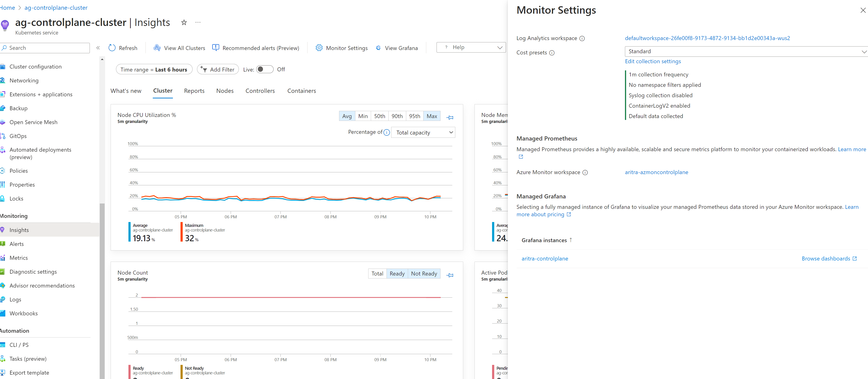
Task: Collapse the left sidebar with the chevron icon
Action: (98, 48)
